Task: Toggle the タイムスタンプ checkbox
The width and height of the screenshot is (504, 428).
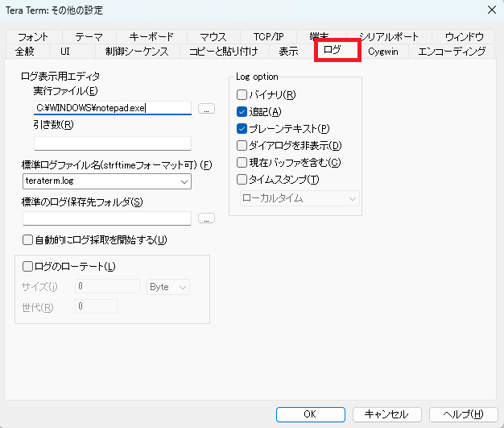Action: (242, 180)
